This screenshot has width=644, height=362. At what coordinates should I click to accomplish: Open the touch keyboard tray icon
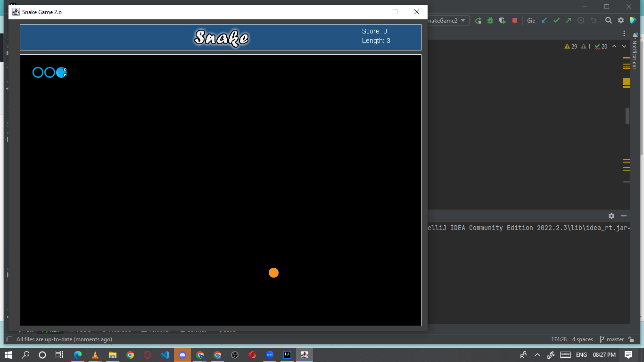(x=565, y=355)
